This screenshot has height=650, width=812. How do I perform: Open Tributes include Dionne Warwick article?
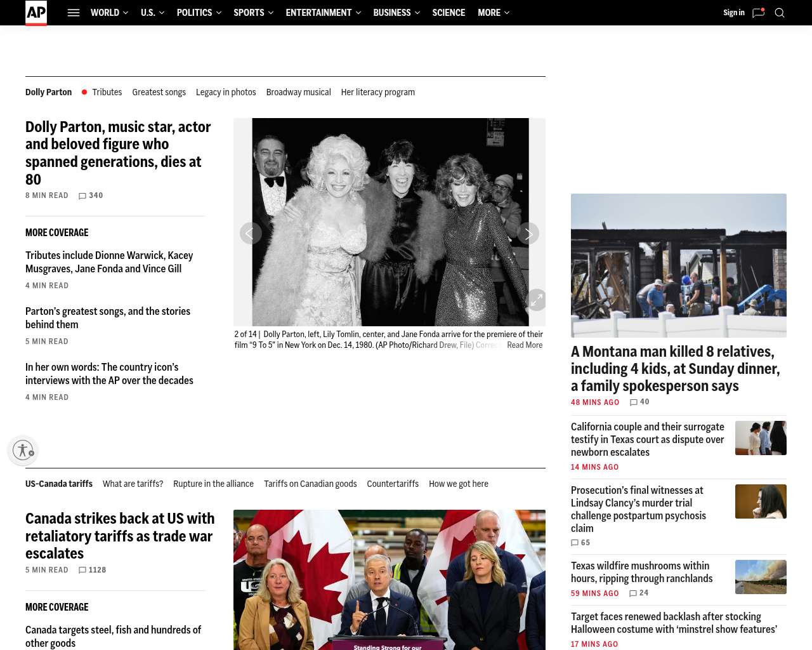point(109,262)
